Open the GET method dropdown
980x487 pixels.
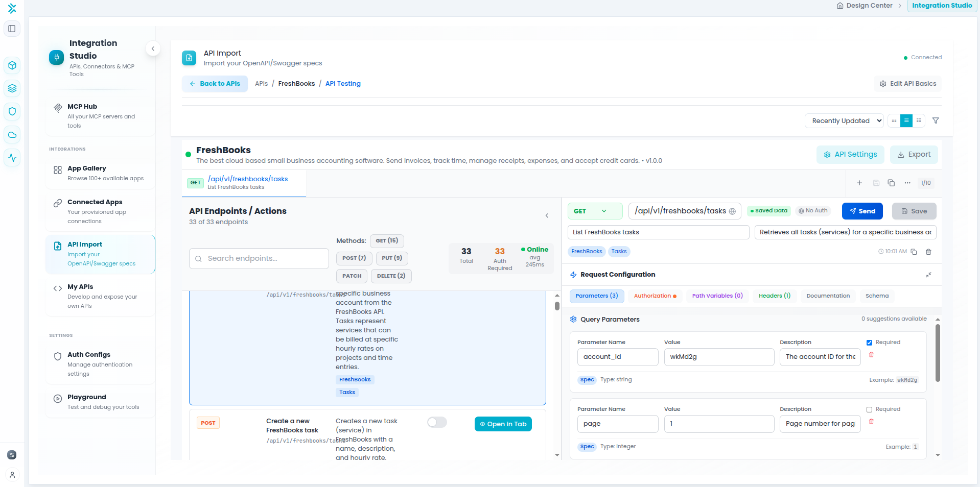595,211
